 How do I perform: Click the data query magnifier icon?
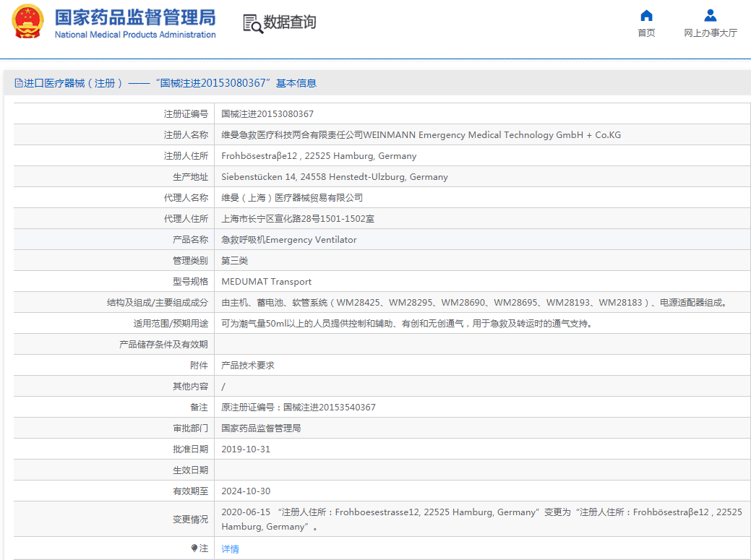coord(252,23)
